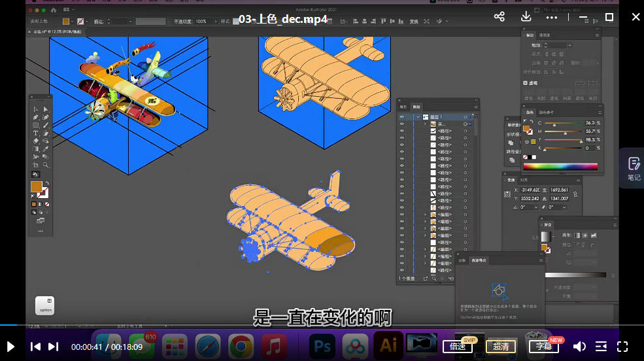Open the 笔记 notes side button
Screen dimensions: 644x361
633,167
